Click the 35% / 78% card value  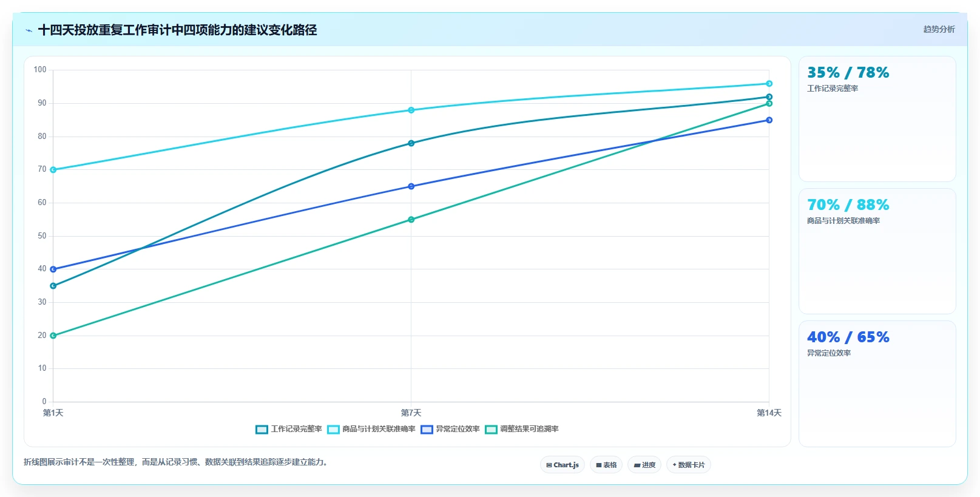(x=848, y=73)
